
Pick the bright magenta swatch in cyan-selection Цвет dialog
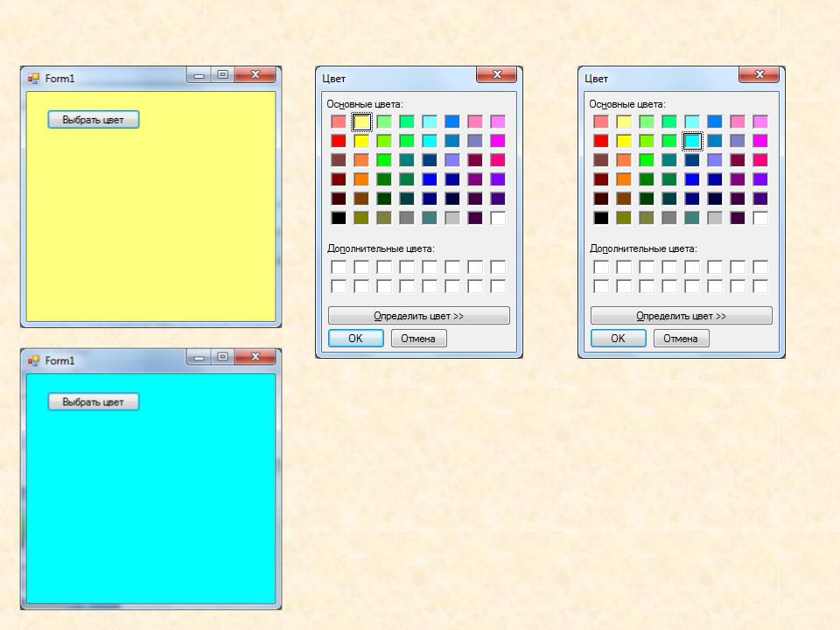click(x=760, y=141)
